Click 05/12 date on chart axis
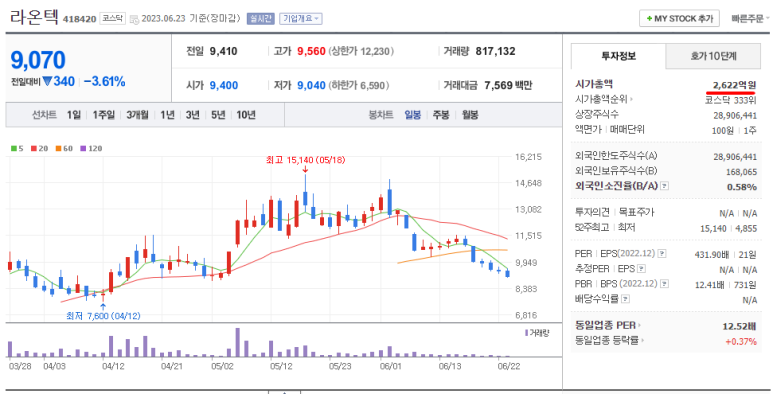773x394 pixels. pos(281,366)
